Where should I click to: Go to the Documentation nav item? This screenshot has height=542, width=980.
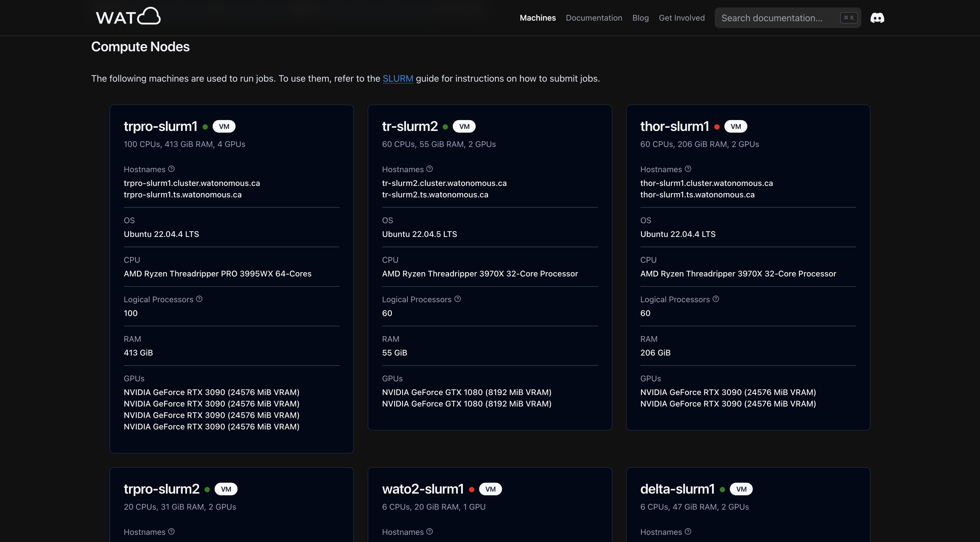coord(594,18)
